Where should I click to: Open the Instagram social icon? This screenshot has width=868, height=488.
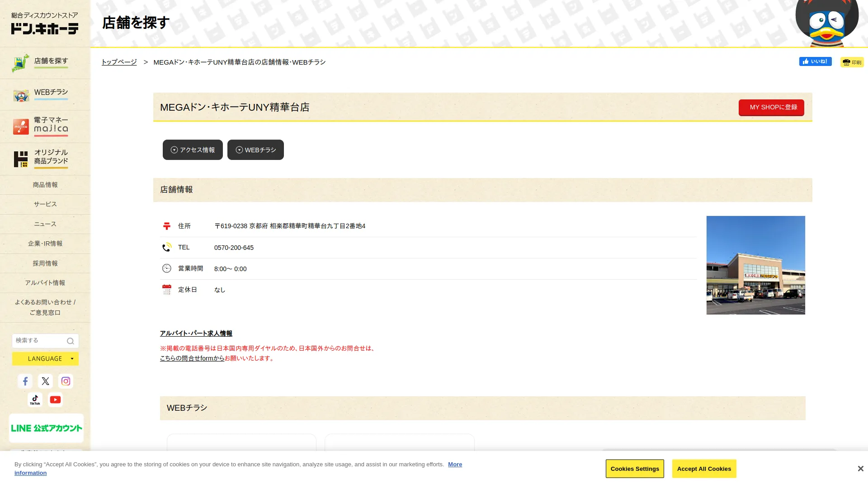point(66,381)
